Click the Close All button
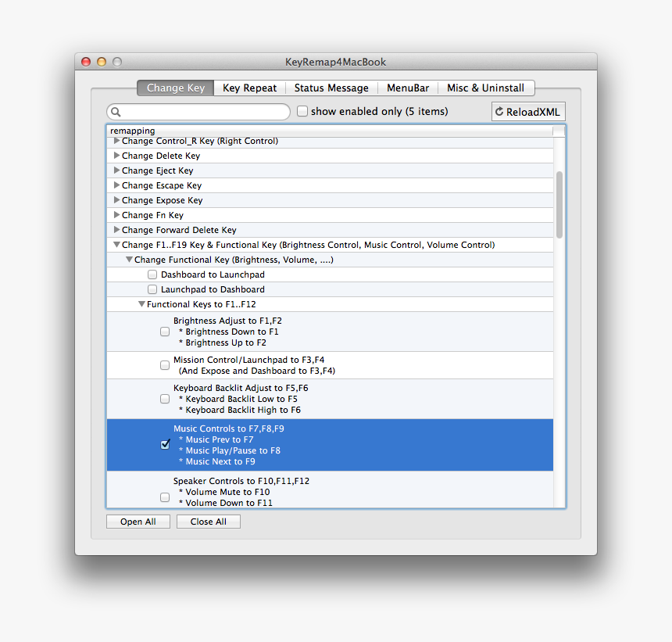672x642 pixels. 208,521
